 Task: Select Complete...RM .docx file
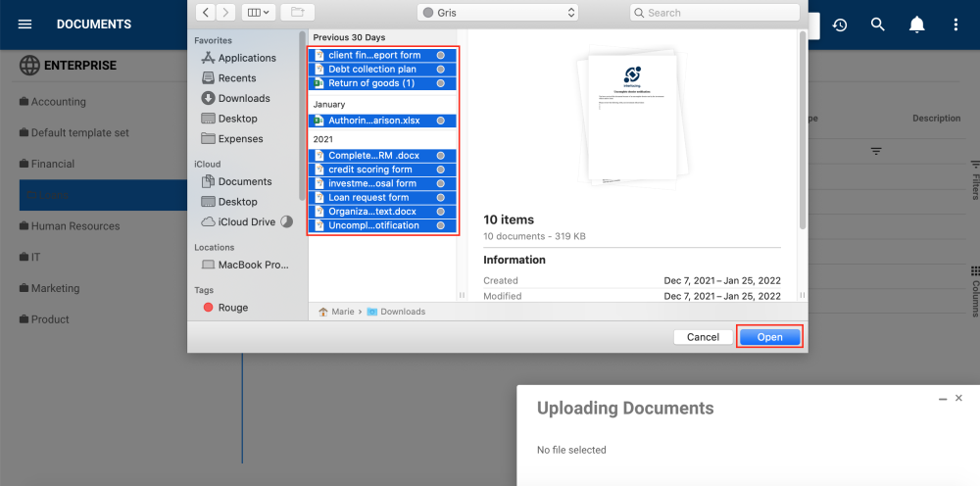coord(382,156)
